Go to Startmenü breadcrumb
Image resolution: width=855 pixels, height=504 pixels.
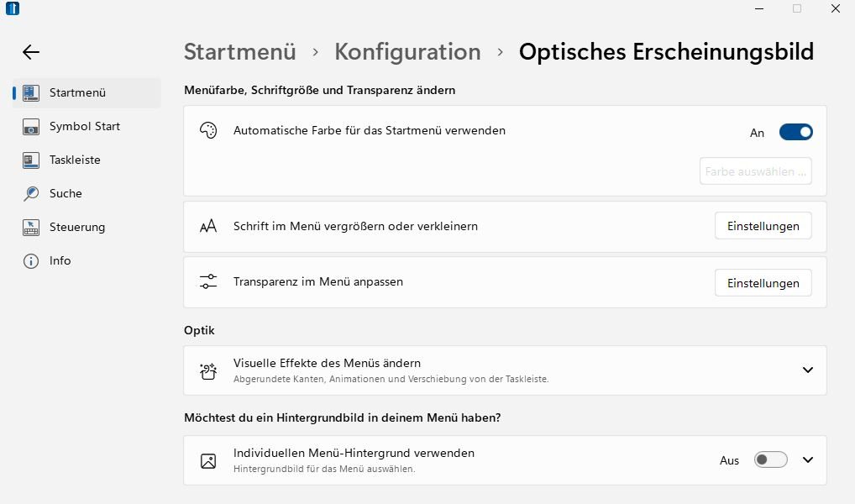point(239,52)
